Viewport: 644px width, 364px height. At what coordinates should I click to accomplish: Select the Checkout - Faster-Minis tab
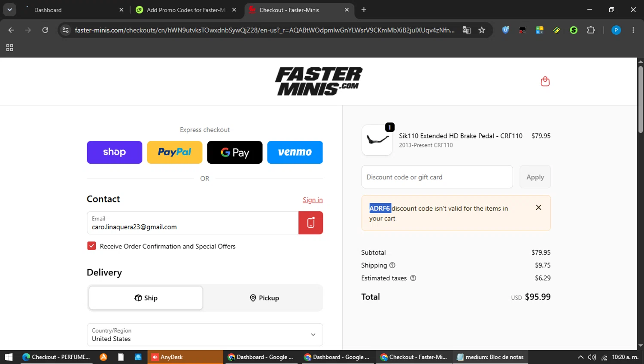coord(298,9)
